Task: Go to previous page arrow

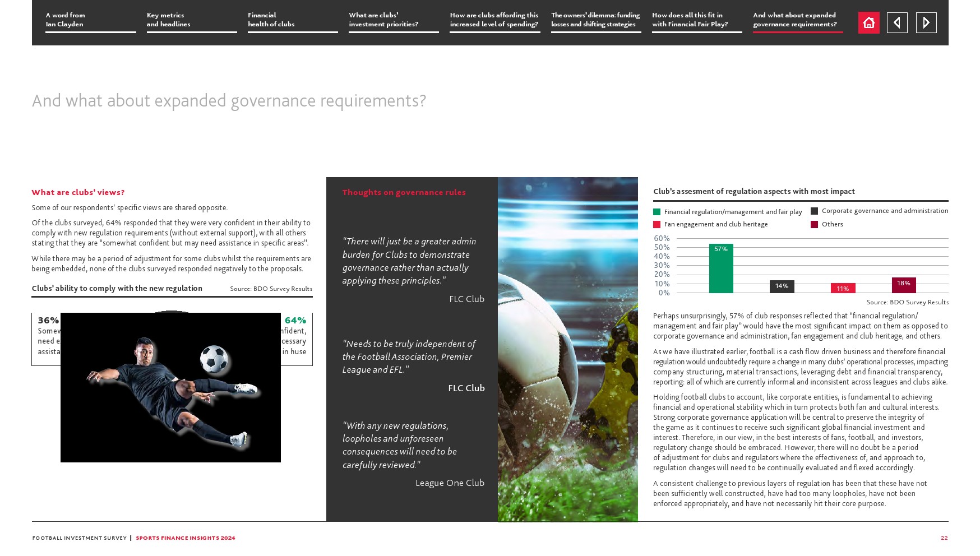Action: [897, 23]
